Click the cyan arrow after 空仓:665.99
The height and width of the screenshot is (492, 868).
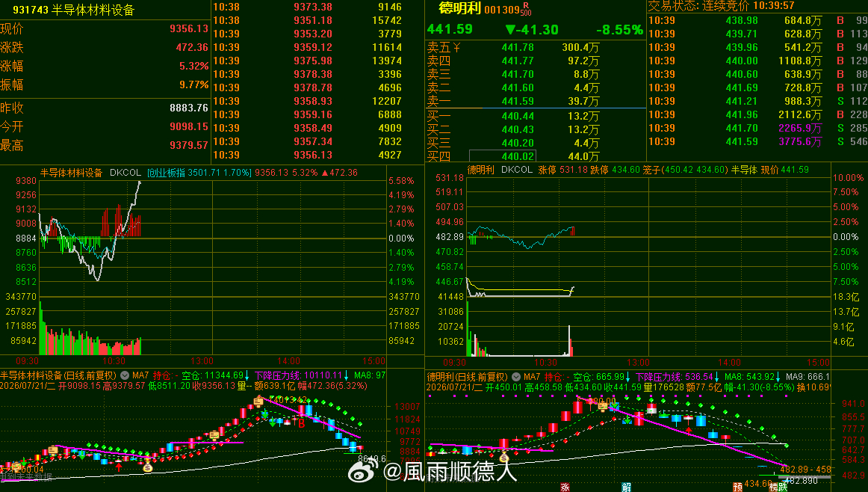[628, 377]
